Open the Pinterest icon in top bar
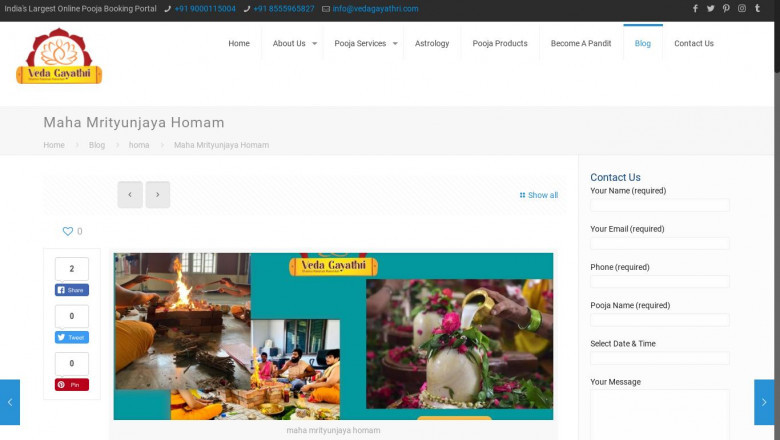The height and width of the screenshot is (440, 780). [726, 8]
